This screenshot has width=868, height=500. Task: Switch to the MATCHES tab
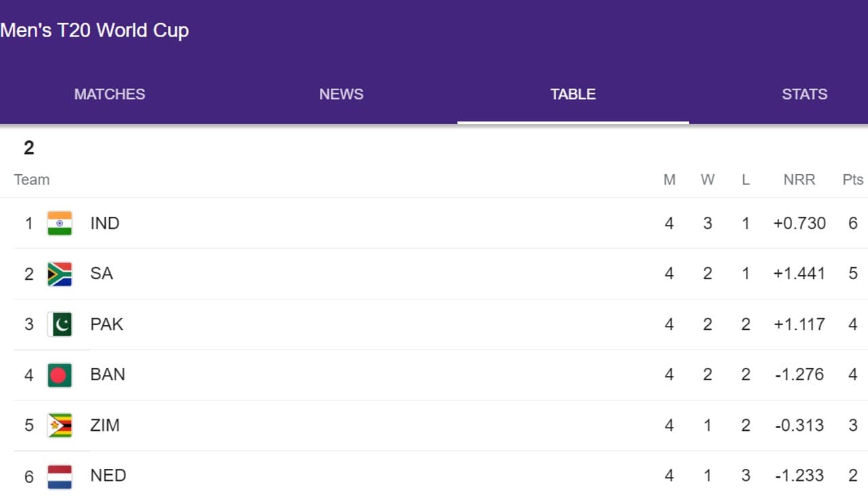click(110, 94)
